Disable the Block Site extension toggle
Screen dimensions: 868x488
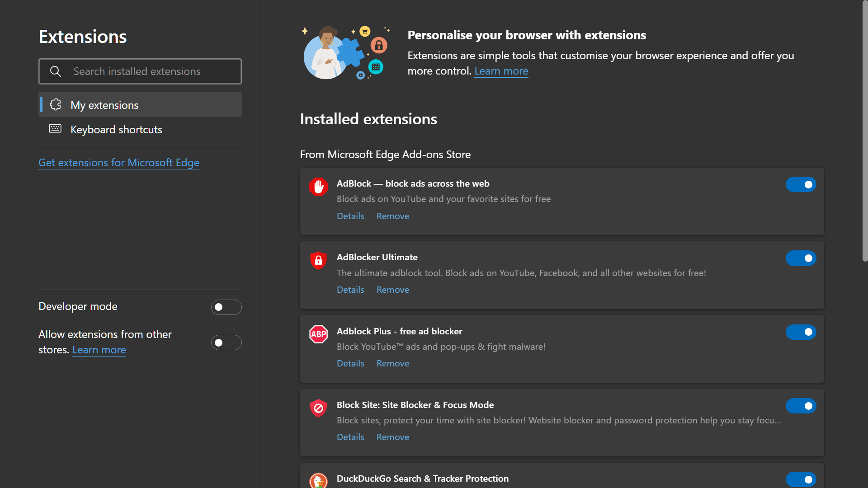pyautogui.click(x=801, y=406)
